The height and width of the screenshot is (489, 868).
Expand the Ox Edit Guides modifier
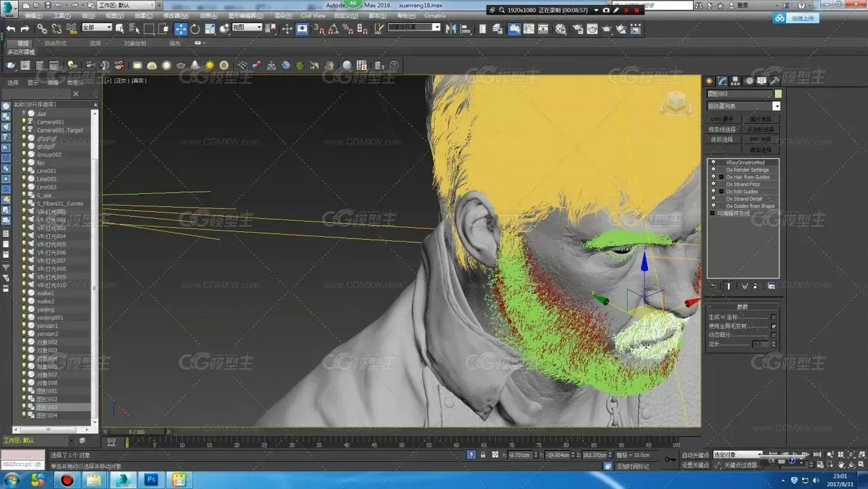(721, 192)
